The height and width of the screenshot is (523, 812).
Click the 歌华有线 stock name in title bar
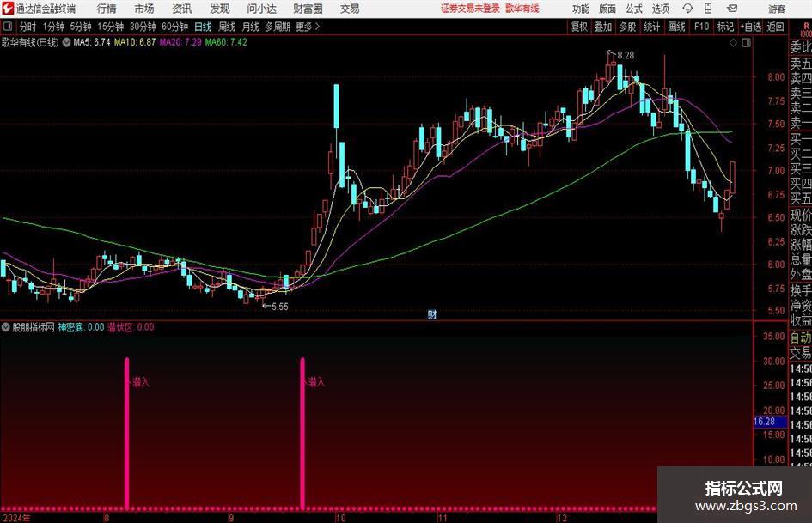click(522, 9)
